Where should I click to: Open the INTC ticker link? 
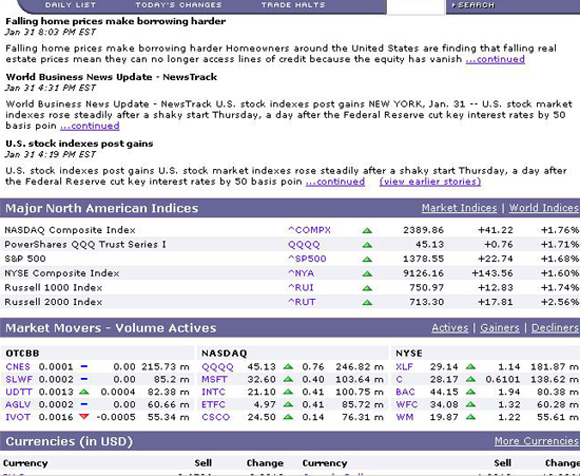point(213,392)
